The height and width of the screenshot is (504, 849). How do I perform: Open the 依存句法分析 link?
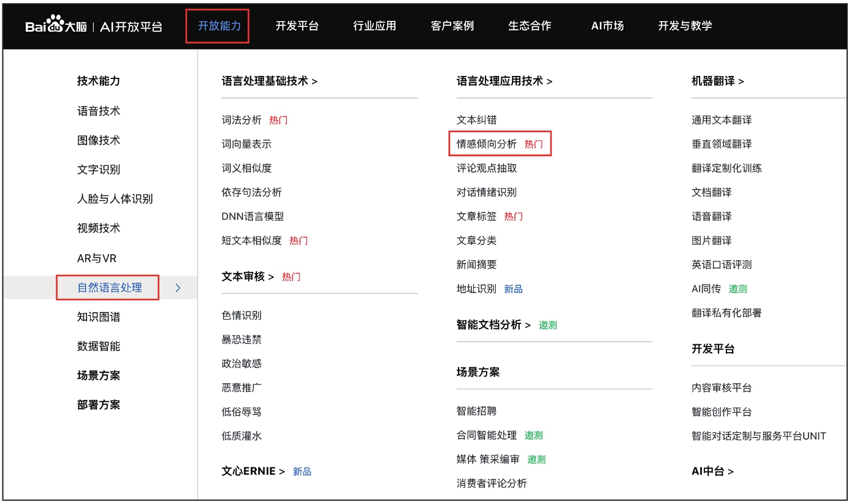[x=251, y=192]
